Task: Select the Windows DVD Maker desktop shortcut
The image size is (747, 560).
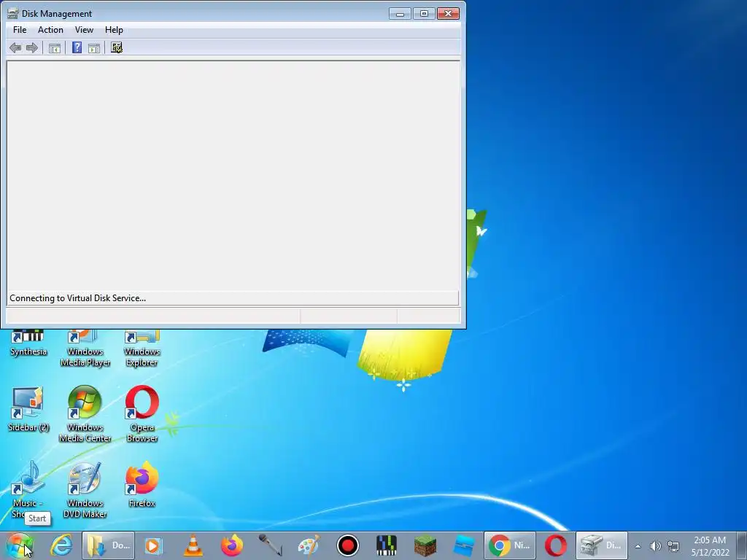Action: point(85,491)
